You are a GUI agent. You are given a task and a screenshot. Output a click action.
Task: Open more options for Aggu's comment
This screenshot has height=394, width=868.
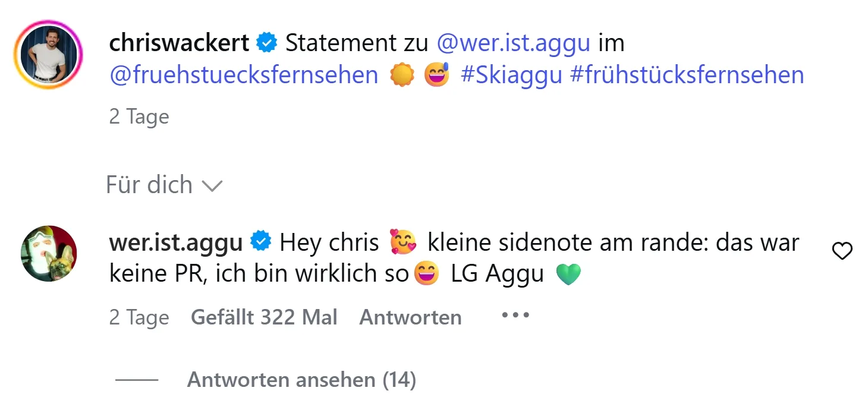click(515, 316)
